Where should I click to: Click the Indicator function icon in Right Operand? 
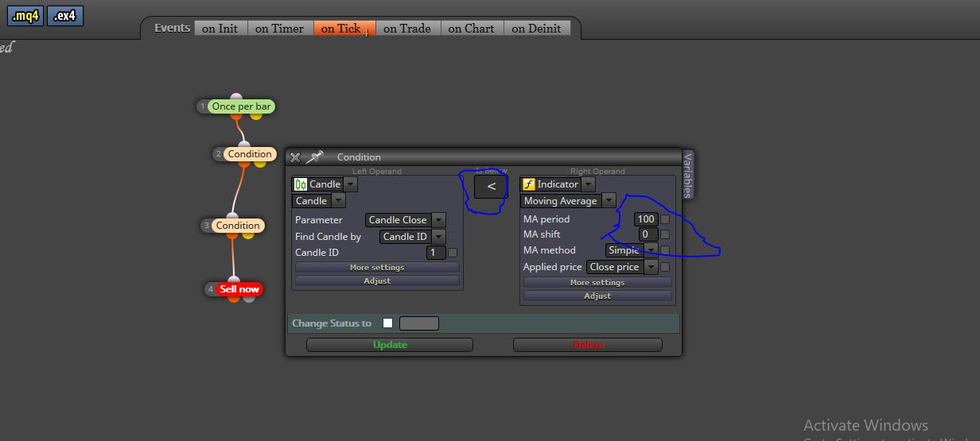[528, 184]
